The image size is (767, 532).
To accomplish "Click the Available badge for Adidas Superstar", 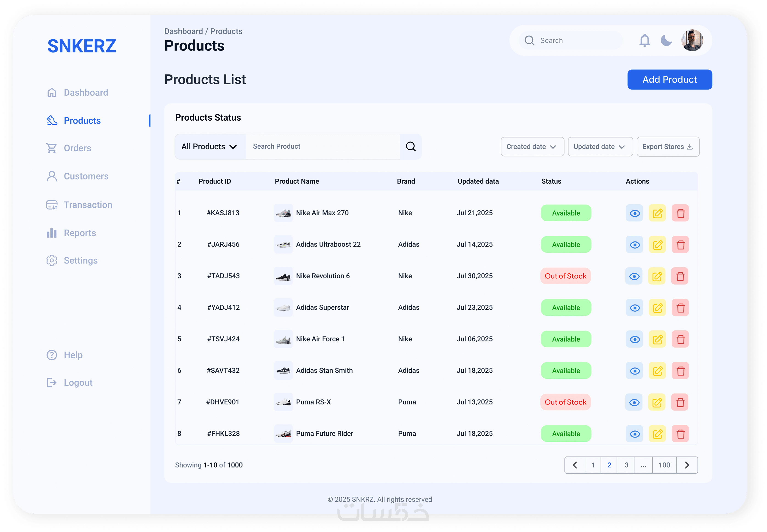I will tap(566, 308).
